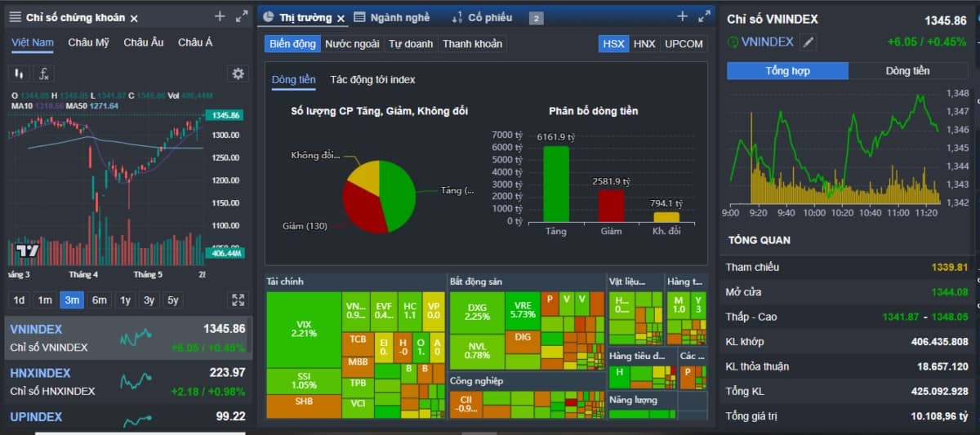Set chart range to 3m
This screenshot has height=435, width=980.
pyautogui.click(x=72, y=300)
